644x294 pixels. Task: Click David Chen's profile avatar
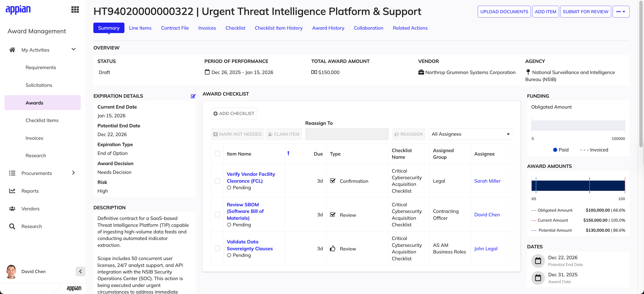pos(11,271)
